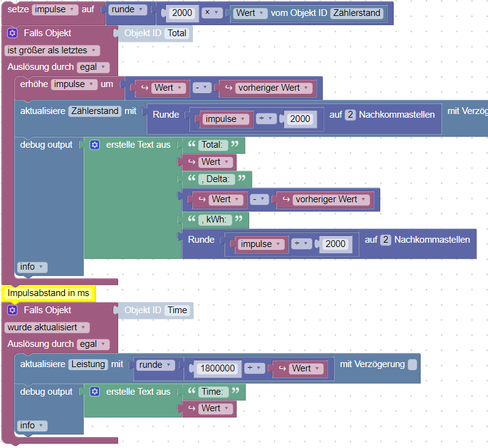
Task: Edit 2000 divisor in aktualisiere Zählerstand block
Action: [x=300, y=119]
